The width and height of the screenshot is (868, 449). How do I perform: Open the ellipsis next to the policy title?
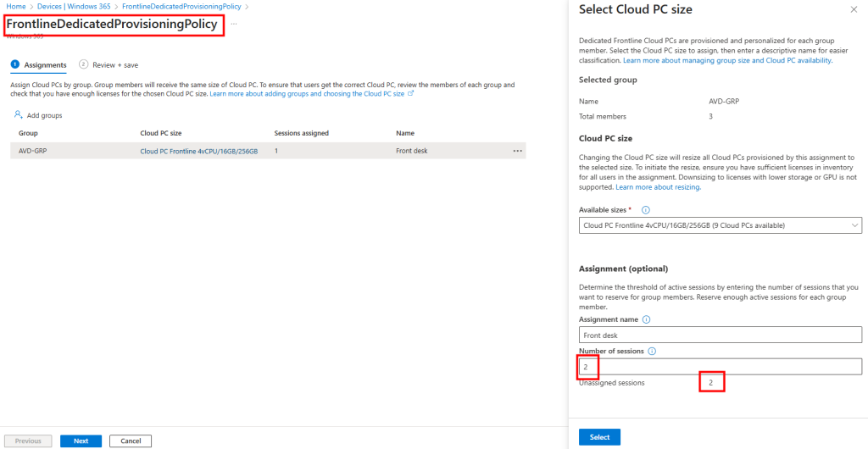click(234, 25)
